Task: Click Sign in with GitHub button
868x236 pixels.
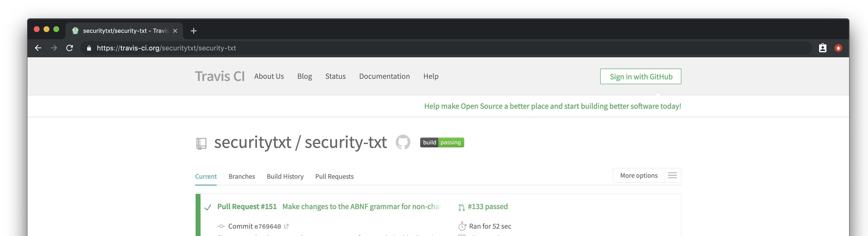Action: coord(641,77)
